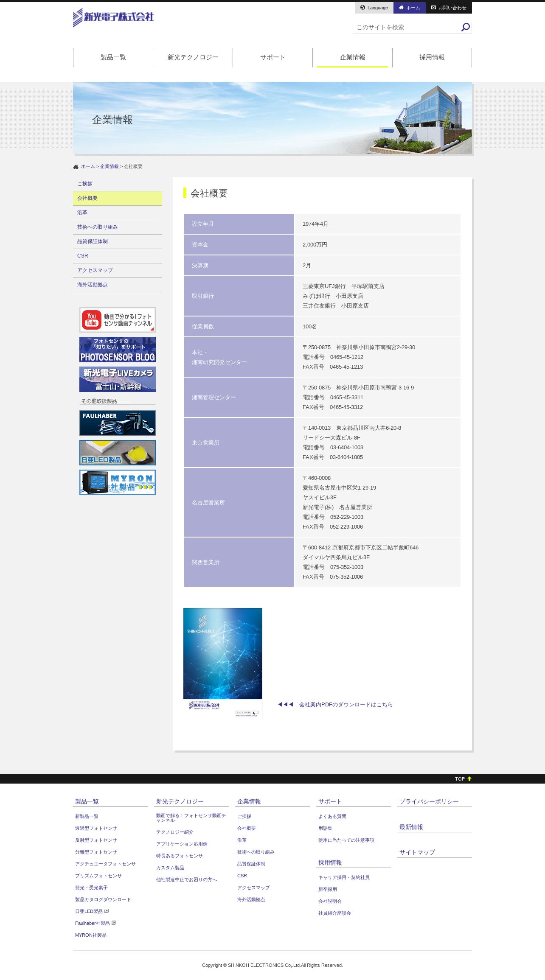Click ホーム breadcrumb link
545x980 pixels.
[88, 167]
